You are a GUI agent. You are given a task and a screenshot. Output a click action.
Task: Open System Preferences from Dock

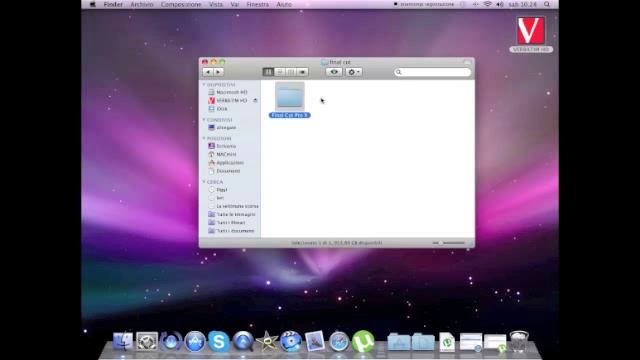tap(147, 341)
